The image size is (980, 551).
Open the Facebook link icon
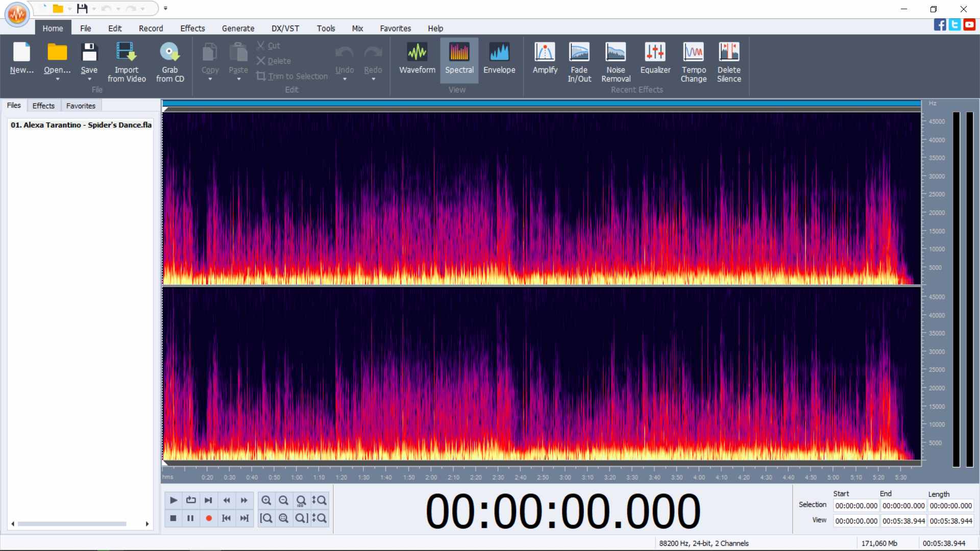click(940, 24)
